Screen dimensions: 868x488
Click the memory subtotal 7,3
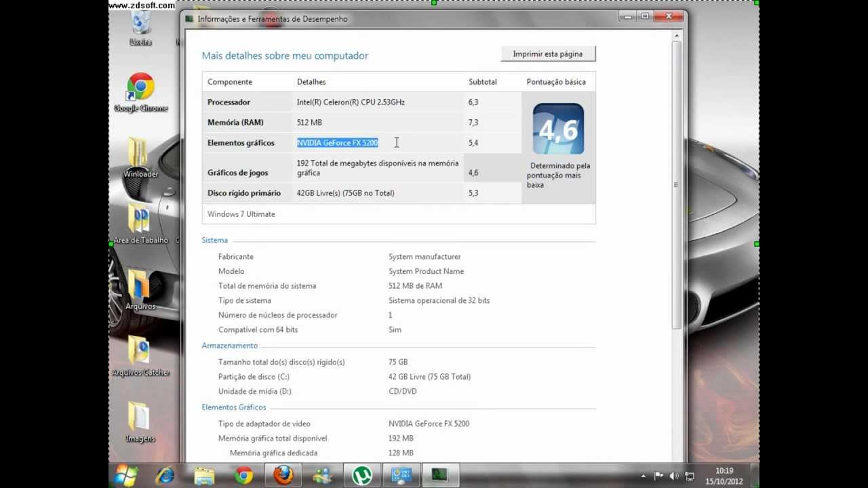[x=473, y=123]
